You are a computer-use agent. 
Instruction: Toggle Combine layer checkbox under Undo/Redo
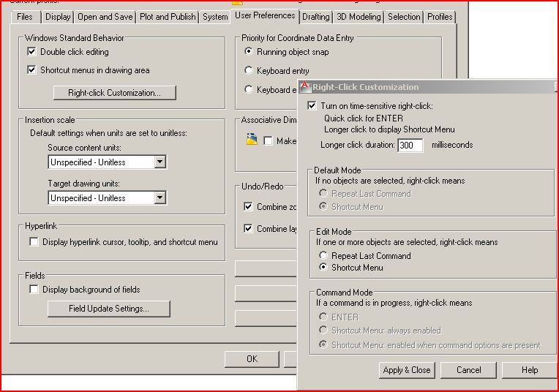pos(248,228)
